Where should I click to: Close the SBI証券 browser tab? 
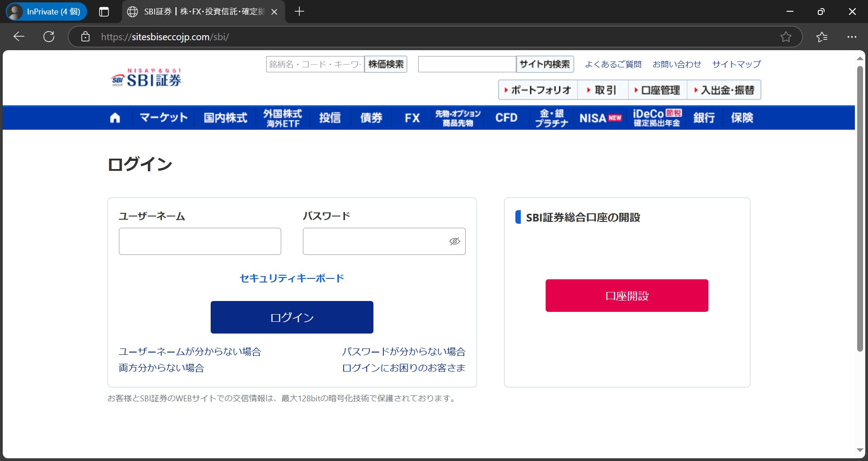pyautogui.click(x=274, y=12)
